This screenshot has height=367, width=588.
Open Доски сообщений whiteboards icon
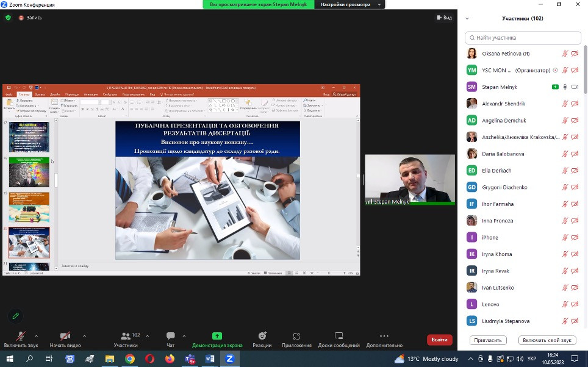click(339, 336)
